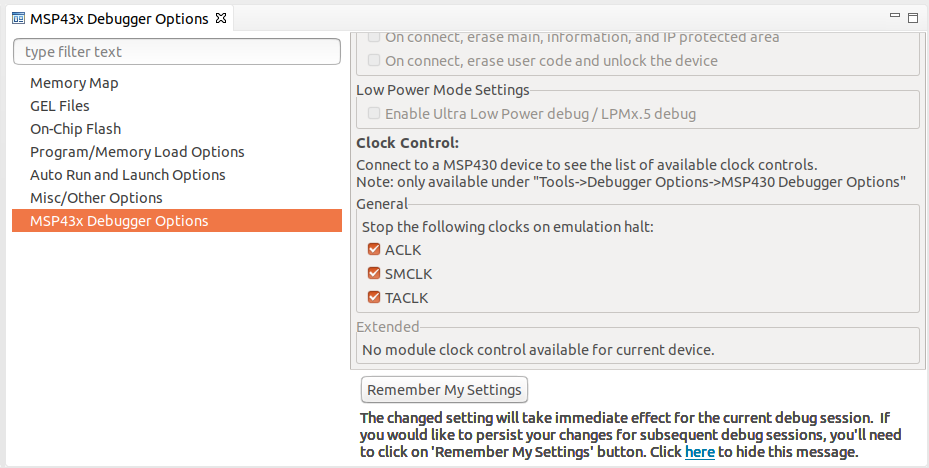Screen dimensions: 929x468
Task: Go to On-Chip Flash settings
Action: pos(76,129)
